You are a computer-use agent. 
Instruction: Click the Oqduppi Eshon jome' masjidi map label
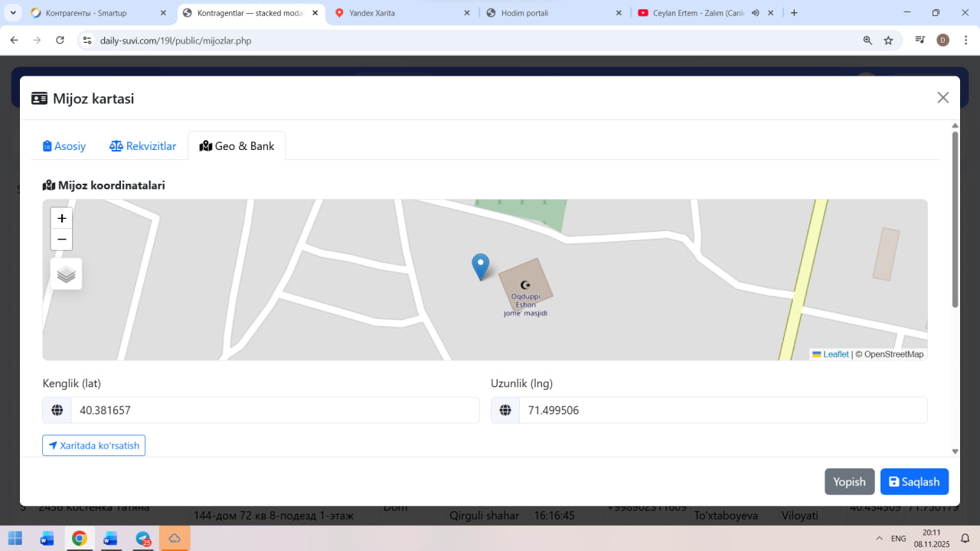(x=525, y=305)
